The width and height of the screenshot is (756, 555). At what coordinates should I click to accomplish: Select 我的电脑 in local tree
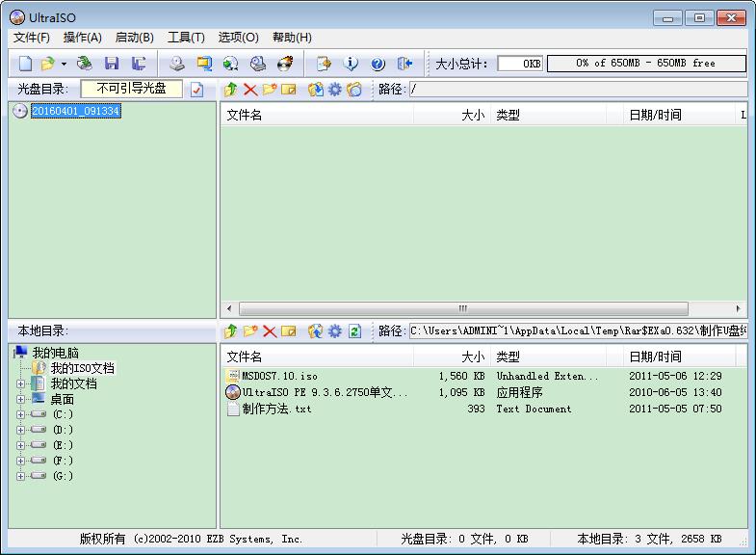pos(56,353)
